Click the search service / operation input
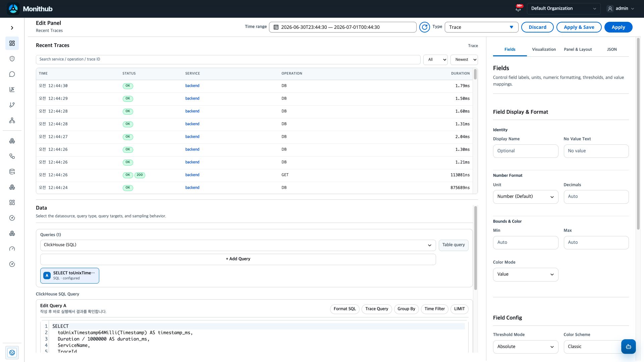 (228, 59)
